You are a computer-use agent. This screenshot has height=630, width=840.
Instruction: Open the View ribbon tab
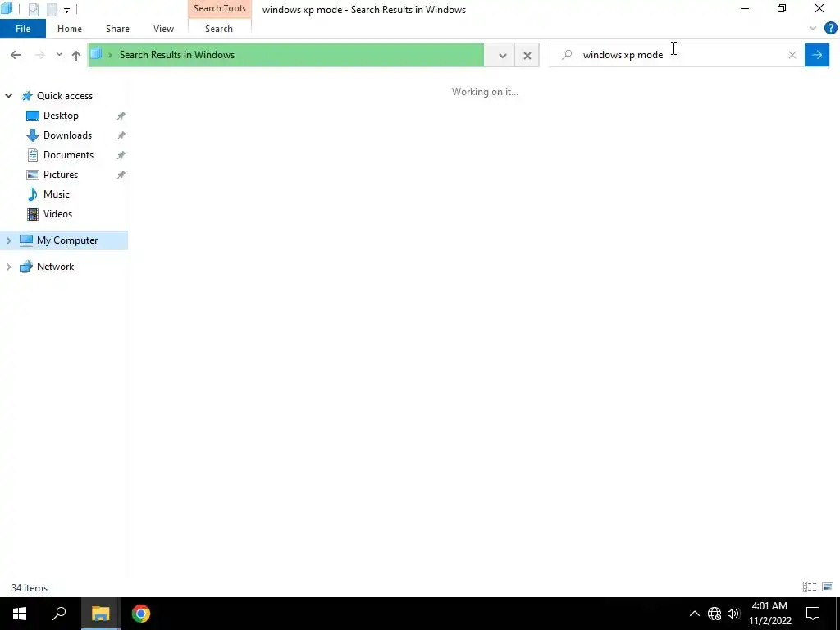pyautogui.click(x=163, y=29)
